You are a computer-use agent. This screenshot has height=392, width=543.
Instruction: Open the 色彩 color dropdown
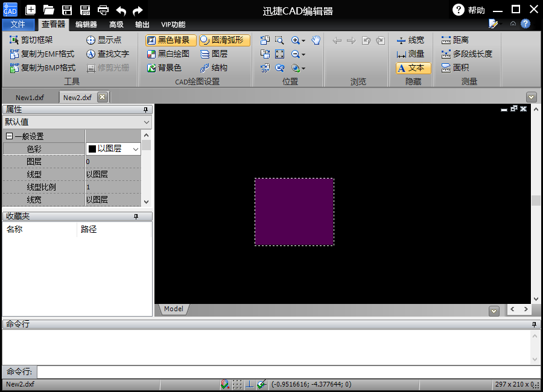tap(135, 149)
